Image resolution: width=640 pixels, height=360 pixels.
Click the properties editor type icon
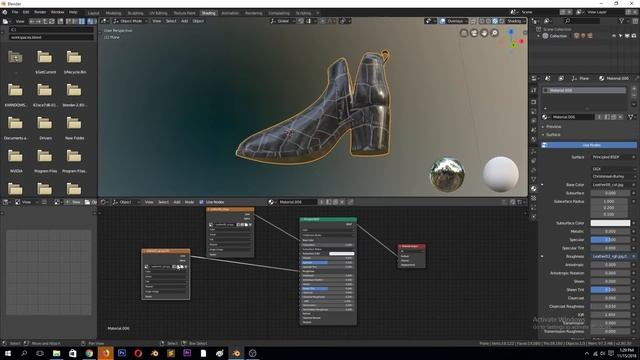(x=534, y=78)
